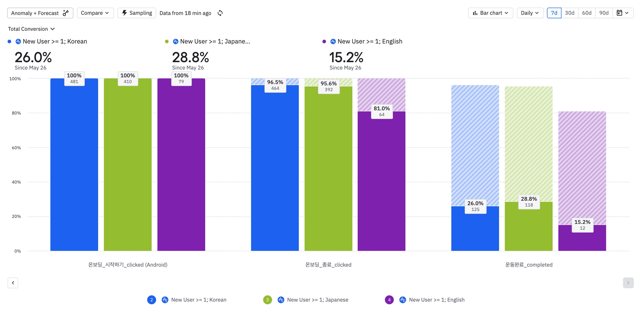Expand the Total Conversion dropdown
The height and width of the screenshot is (315, 644).
tap(31, 29)
